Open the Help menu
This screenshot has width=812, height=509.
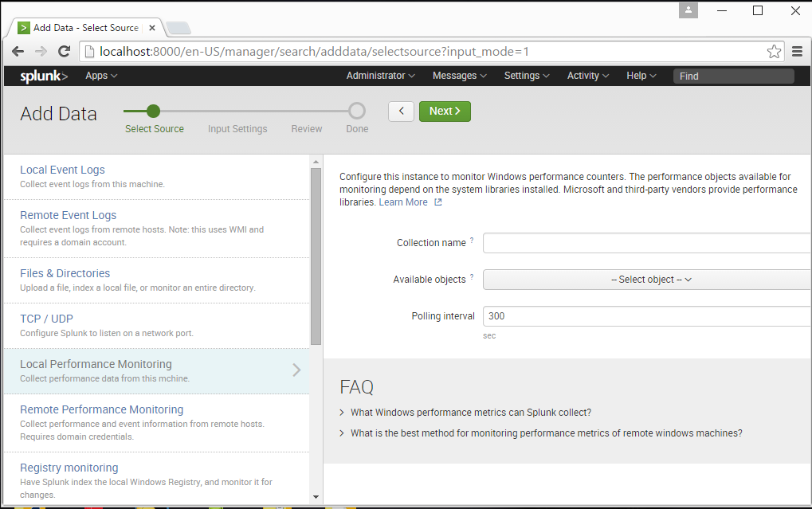coord(641,76)
